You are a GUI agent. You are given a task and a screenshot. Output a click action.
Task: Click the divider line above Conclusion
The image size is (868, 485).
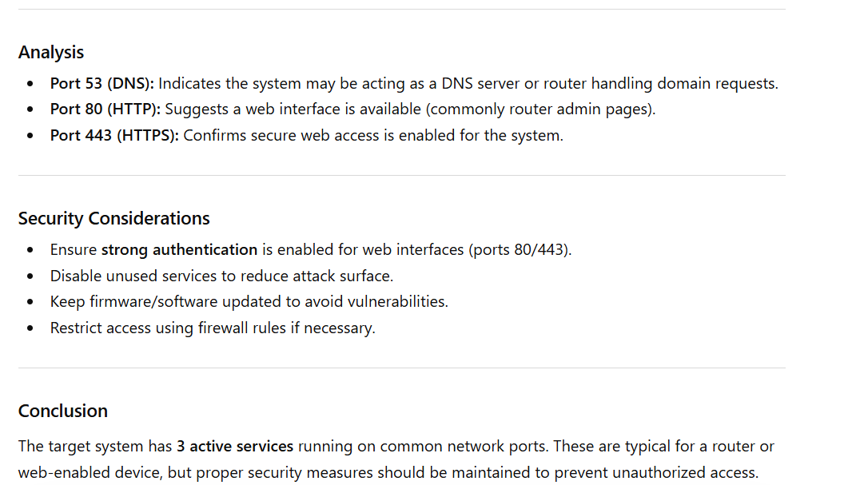(x=401, y=368)
